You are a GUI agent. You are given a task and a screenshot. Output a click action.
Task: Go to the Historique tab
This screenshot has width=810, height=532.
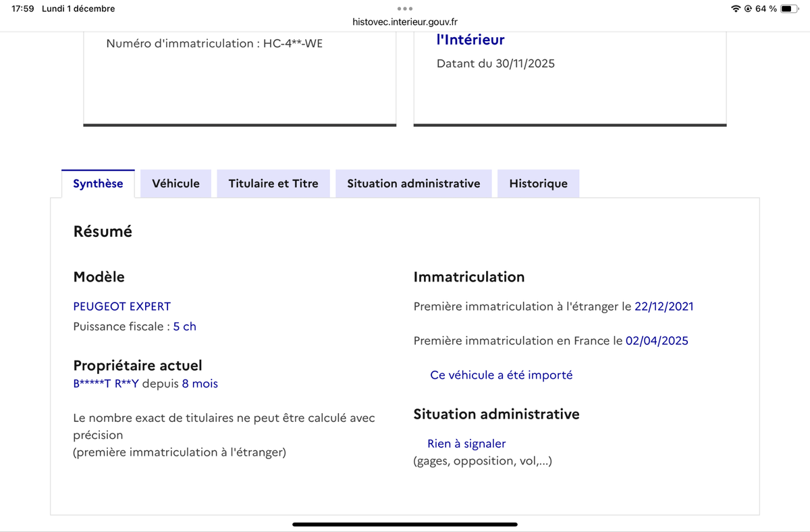pyautogui.click(x=538, y=184)
